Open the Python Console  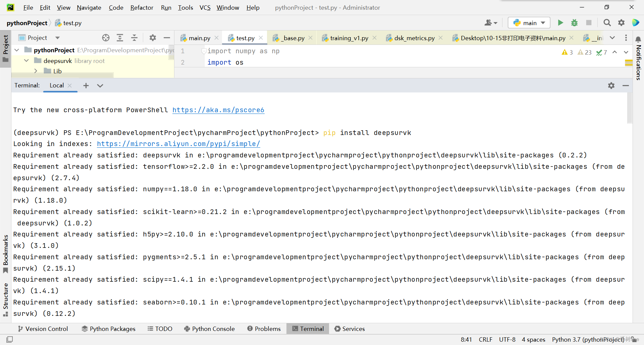click(x=210, y=329)
